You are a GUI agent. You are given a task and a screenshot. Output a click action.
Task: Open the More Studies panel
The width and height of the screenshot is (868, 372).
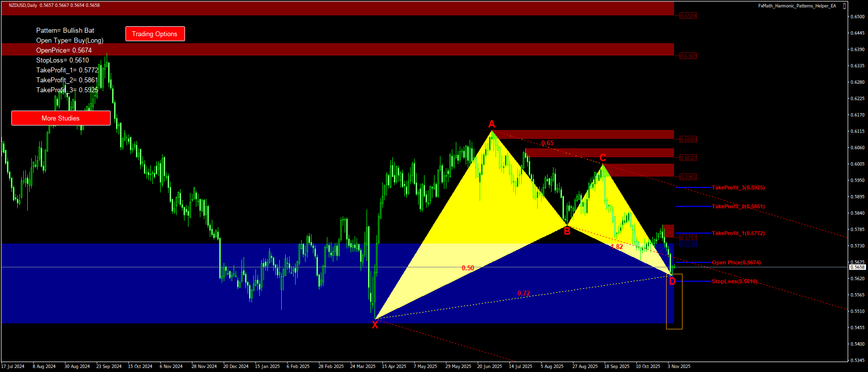61,118
